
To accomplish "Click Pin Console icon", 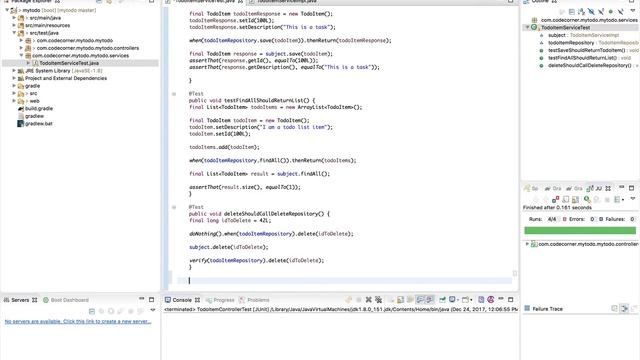I will 442,300.
